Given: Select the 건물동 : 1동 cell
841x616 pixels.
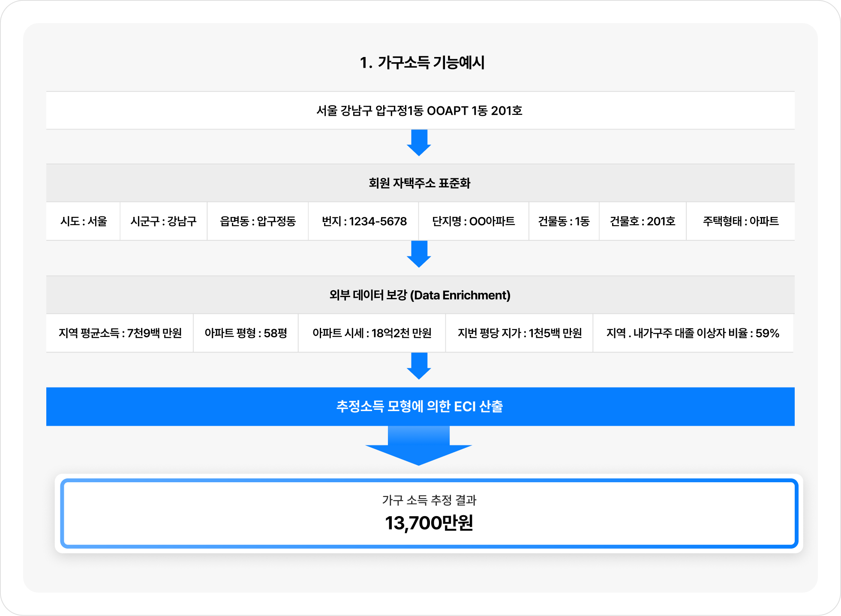Looking at the screenshot, I should pyautogui.click(x=564, y=222).
